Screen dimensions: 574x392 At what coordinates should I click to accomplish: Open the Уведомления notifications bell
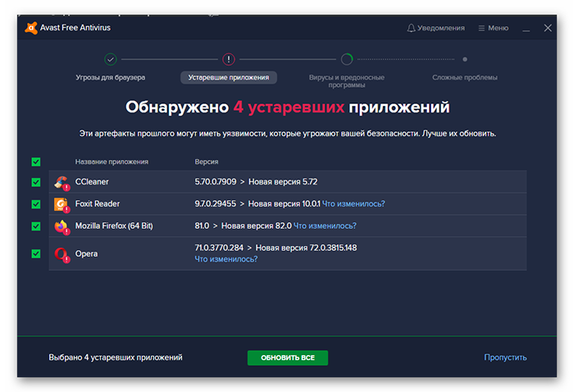(435, 28)
